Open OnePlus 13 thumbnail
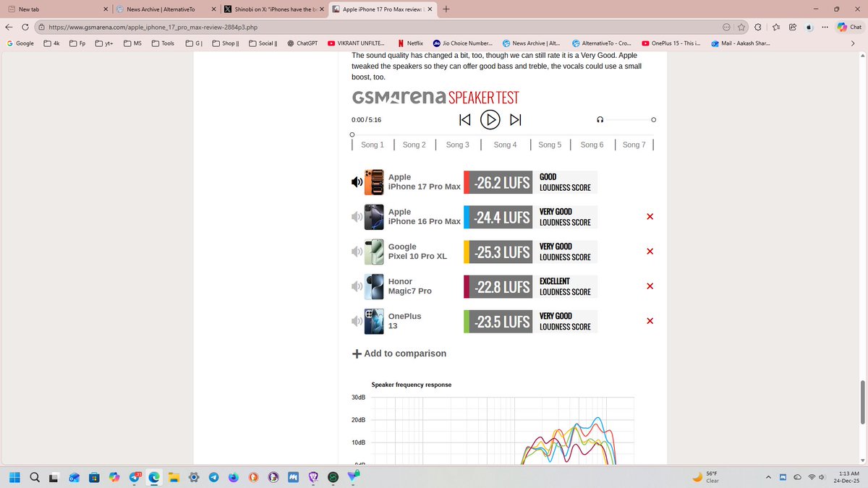This screenshot has height=488, width=868. (x=374, y=321)
